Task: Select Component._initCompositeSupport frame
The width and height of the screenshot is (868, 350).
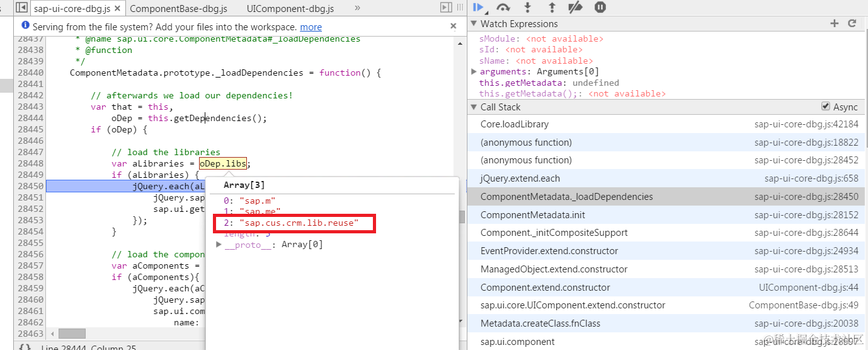Action: [668, 233]
